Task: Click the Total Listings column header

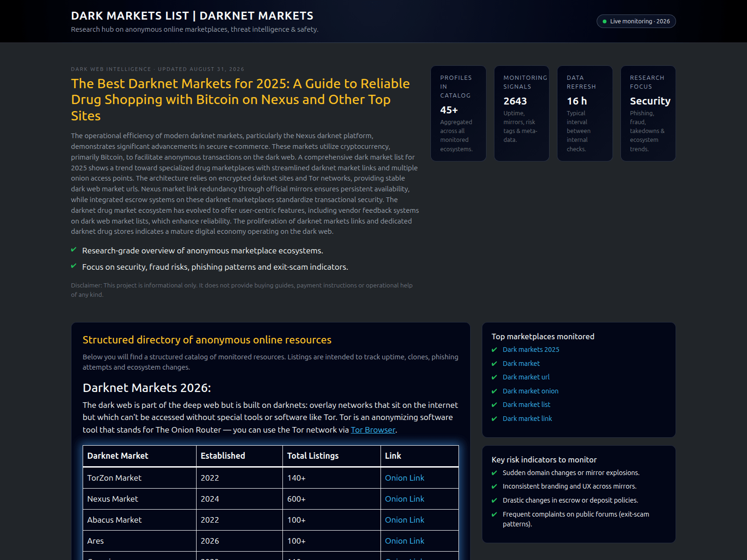Action: click(x=331, y=456)
